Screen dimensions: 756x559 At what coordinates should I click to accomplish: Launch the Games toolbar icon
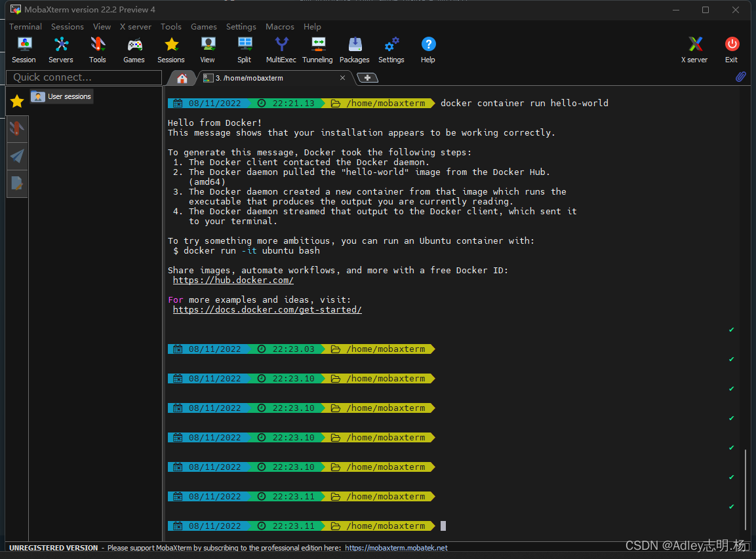[134, 50]
